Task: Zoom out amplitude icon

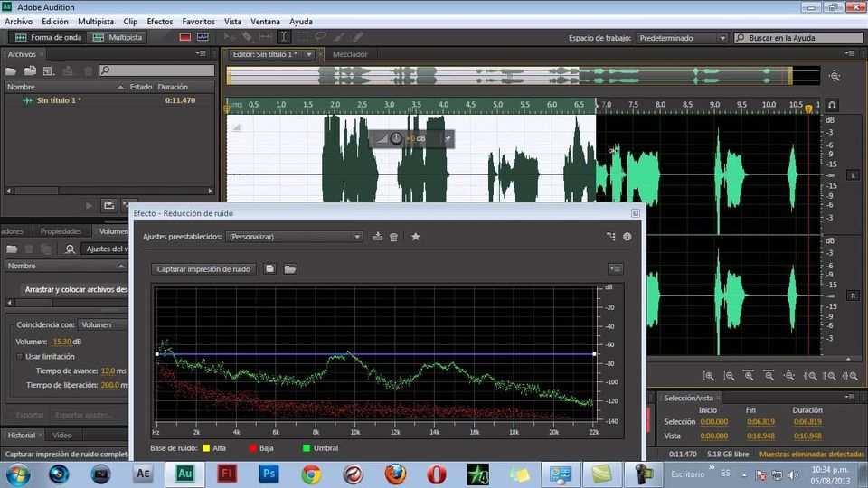Action: tap(729, 376)
